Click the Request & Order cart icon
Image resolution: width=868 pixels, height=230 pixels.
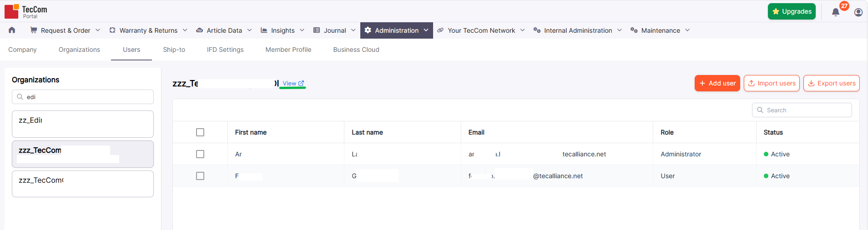pos(34,30)
